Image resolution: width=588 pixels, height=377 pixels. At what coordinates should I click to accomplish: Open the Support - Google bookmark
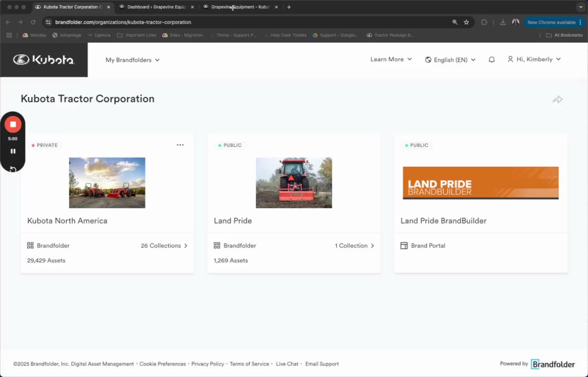[335, 35]
